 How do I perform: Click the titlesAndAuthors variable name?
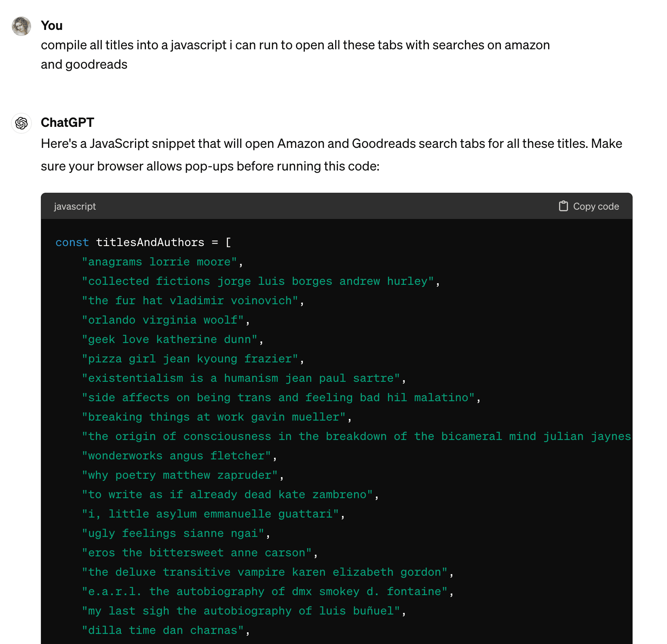(150, 242)
